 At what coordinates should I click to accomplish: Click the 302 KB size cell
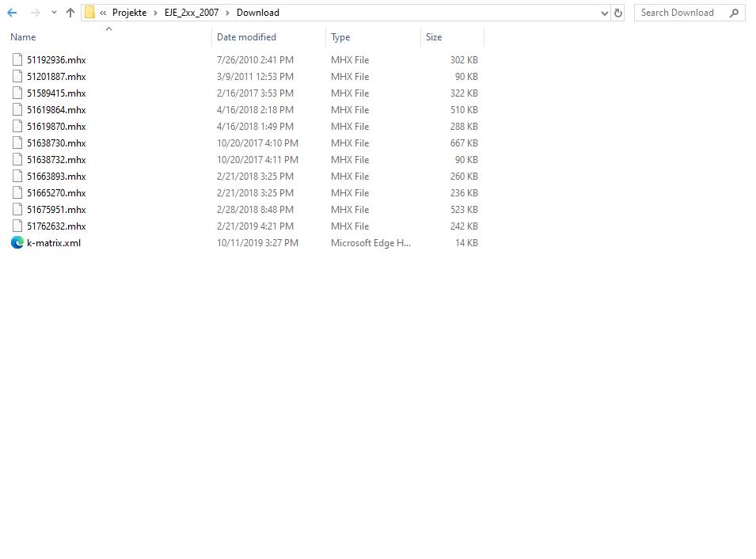(464, 60)
